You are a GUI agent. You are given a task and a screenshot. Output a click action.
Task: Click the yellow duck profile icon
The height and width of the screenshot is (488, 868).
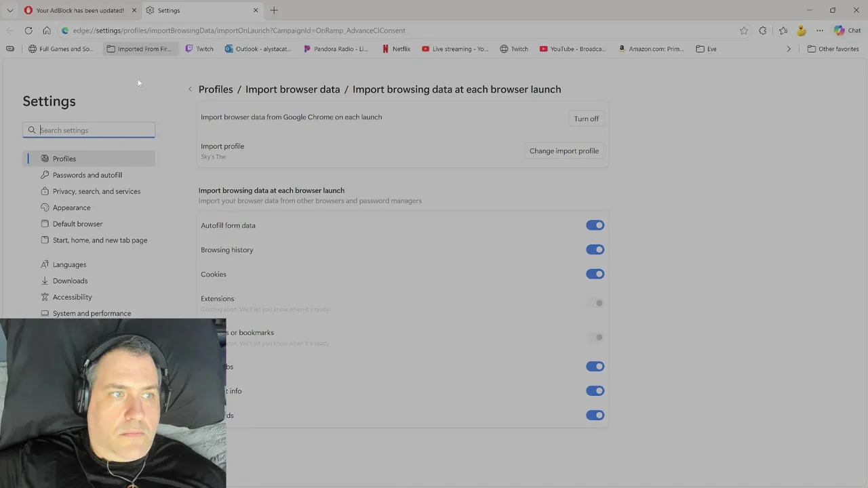[x=802, y=30]
